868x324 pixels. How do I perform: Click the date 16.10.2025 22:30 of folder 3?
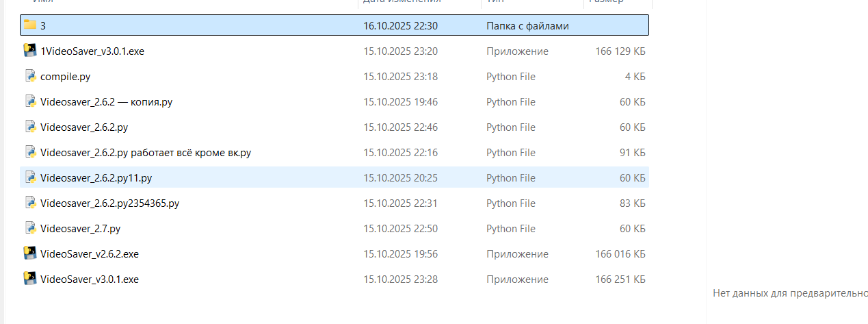[x=400, y=26]
